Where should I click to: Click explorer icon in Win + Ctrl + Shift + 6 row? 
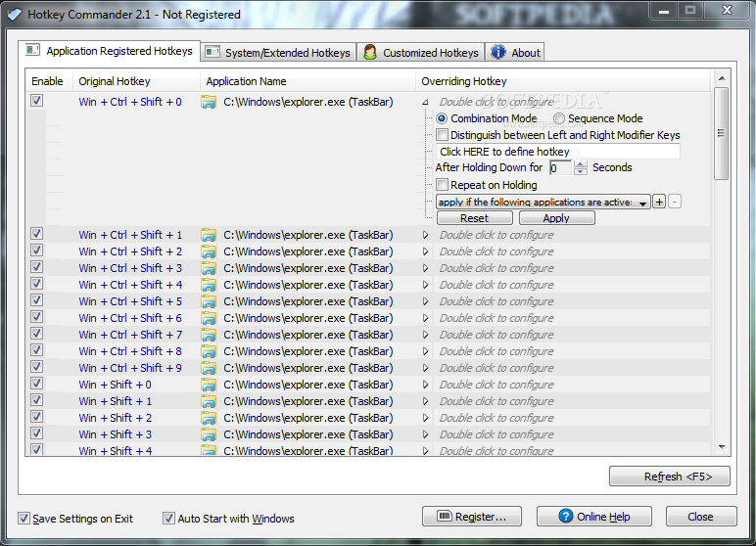click(x=209, y=319)
